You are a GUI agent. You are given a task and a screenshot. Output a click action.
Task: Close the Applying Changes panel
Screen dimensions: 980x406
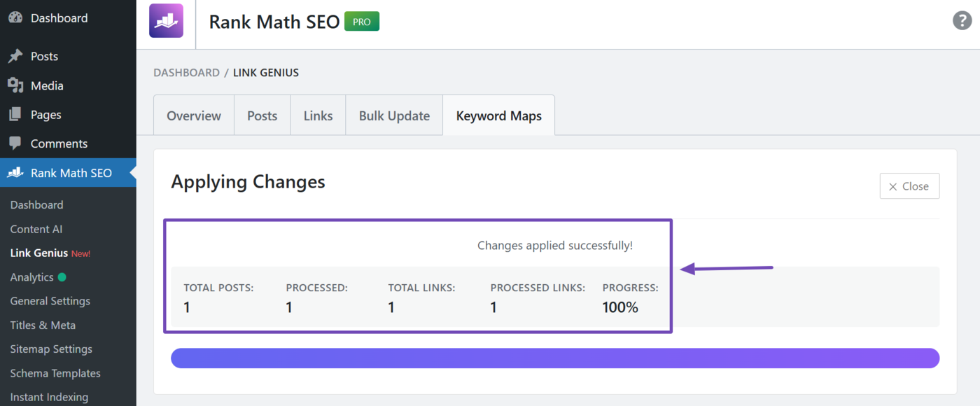point(909,186)
